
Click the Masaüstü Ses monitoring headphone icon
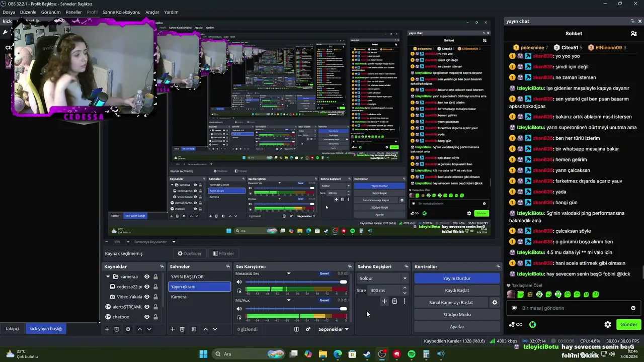pyautogui.click(x=239, y=290)
